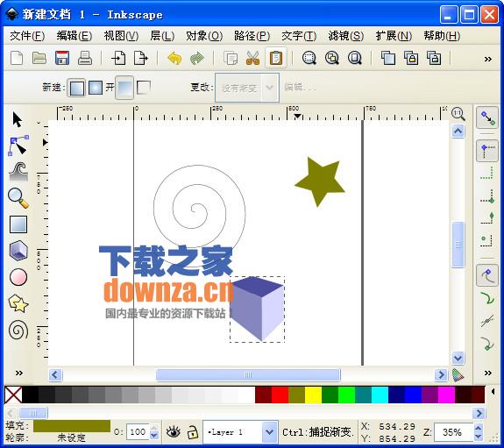Click the Create clone icon
This screenshot has height=448, width=504.
[x=411, y=58]
